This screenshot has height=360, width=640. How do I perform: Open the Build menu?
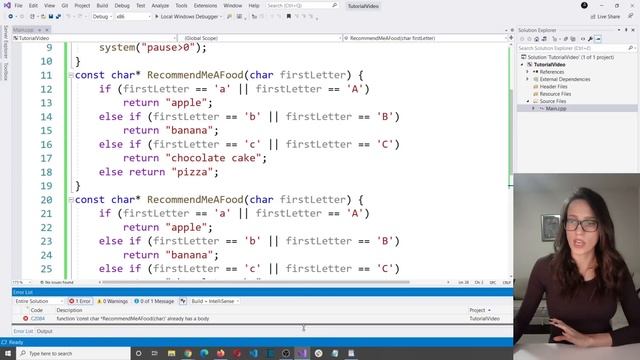(102, 6)
